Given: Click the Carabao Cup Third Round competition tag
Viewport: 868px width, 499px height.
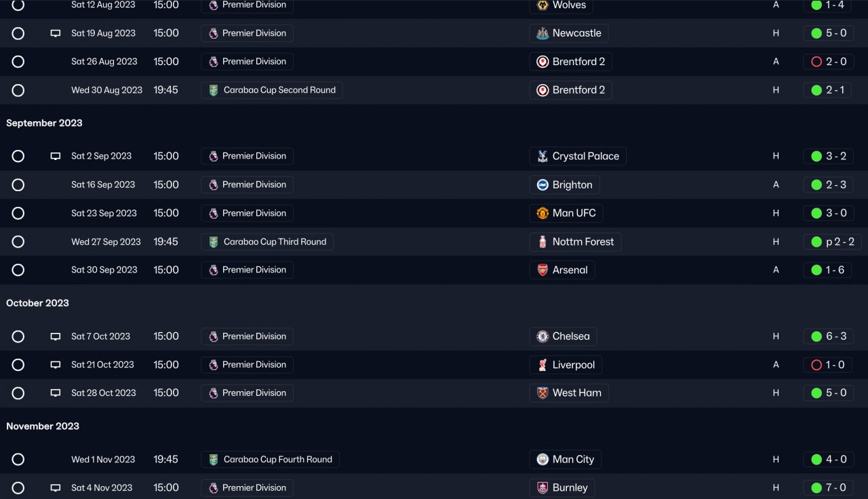Looking at the screenshot, I should [x=267, y=242].
